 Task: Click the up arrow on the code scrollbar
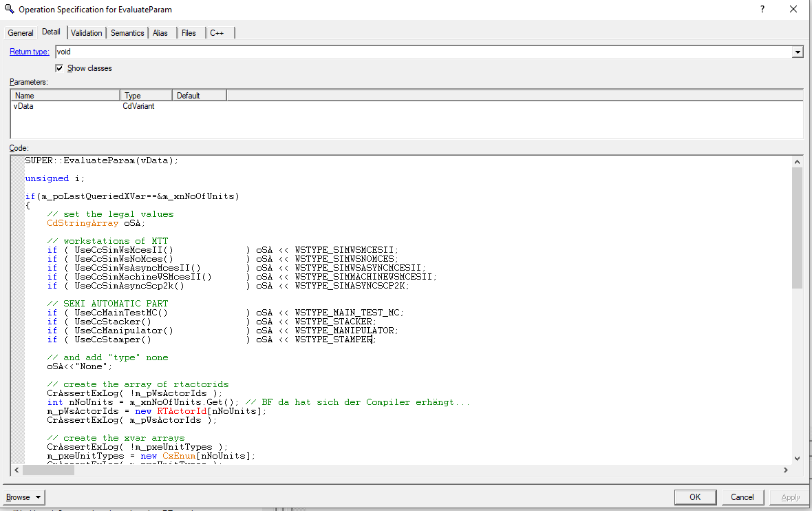pos(798,160)
